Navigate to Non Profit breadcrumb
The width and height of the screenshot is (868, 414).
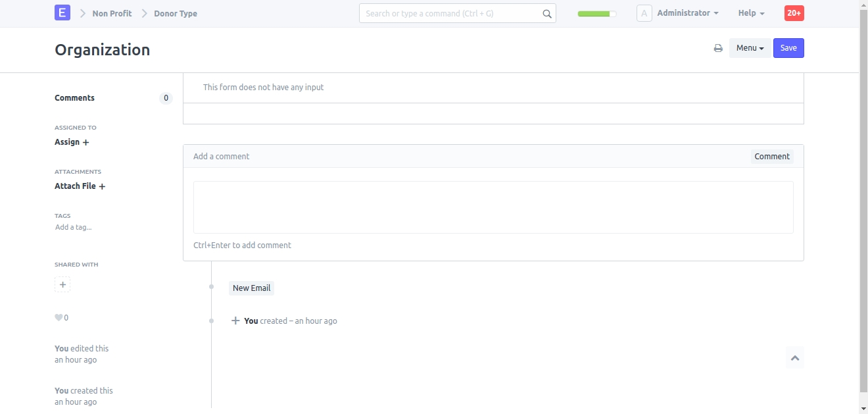point(112,13)
